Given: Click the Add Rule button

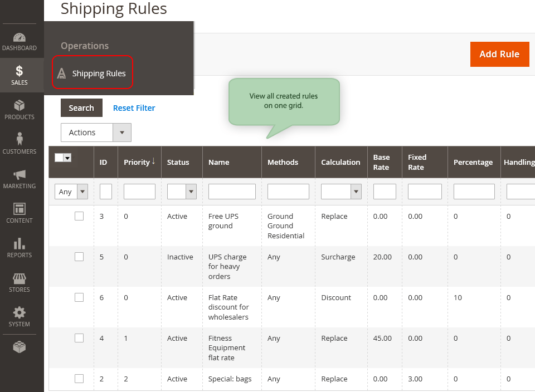Looking at the screenshot, I should [x=499, y=54].
